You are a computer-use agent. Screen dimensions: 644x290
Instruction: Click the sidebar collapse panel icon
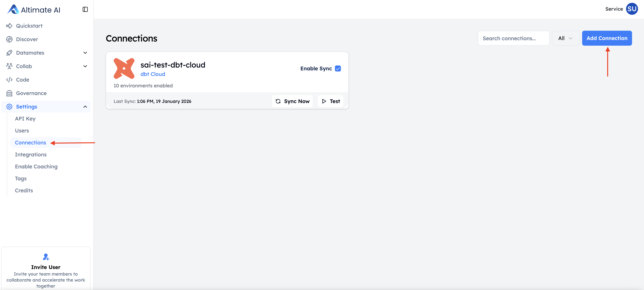click(85, 9)
